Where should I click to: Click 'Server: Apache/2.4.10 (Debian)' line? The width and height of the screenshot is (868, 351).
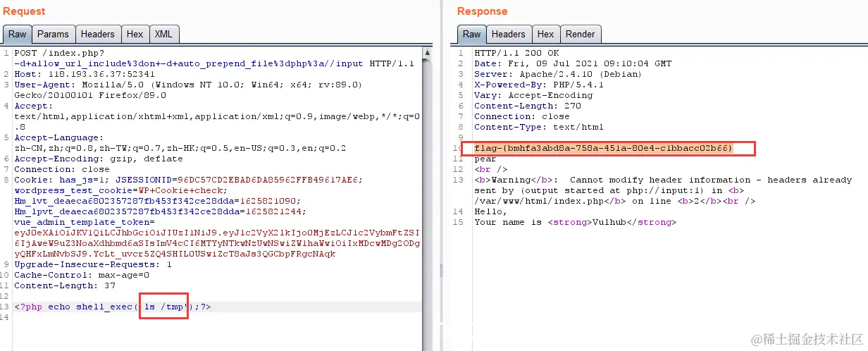pyautogui.click(x=557, y=74)
